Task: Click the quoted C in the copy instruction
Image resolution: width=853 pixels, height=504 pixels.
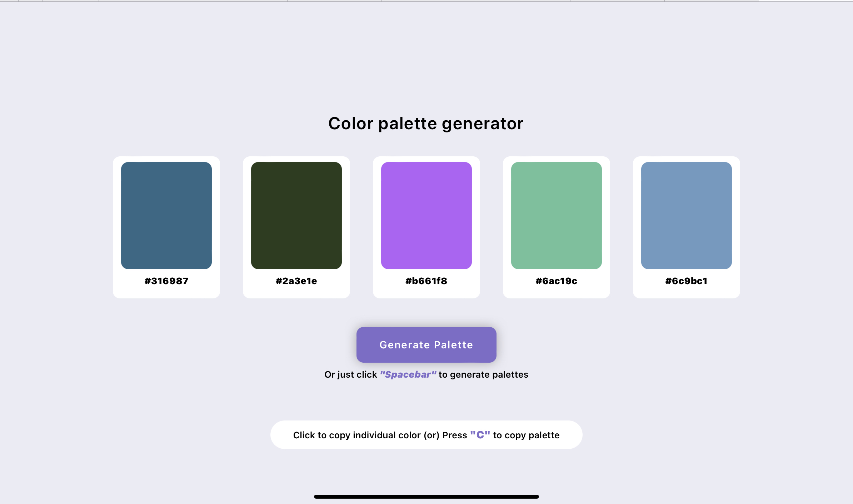Action: [x=480, y=435]
